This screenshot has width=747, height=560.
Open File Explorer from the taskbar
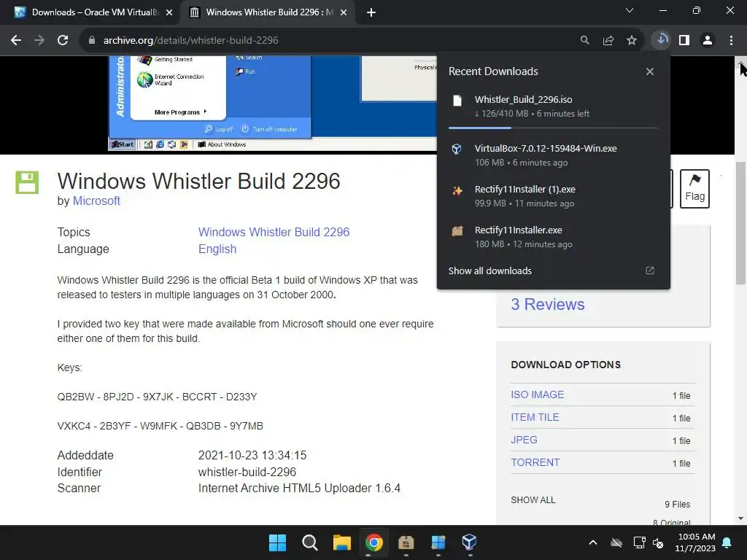[x=342, y=542]
